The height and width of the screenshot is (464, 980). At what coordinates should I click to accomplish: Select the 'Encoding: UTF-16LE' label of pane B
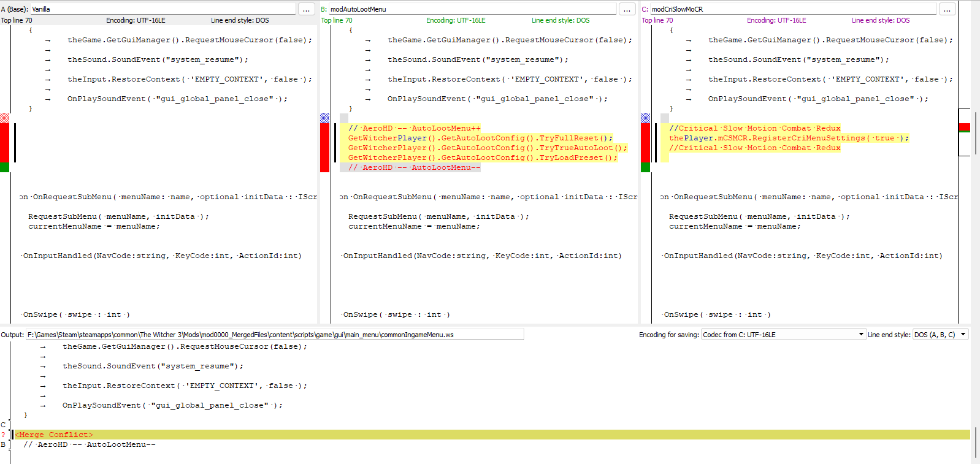(456, 20)
